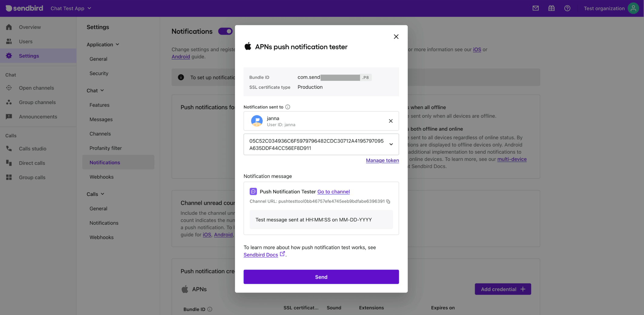Open the multi-device link
Screen dimensions: 644x315
pyautogui.click(x=512, y=159)
